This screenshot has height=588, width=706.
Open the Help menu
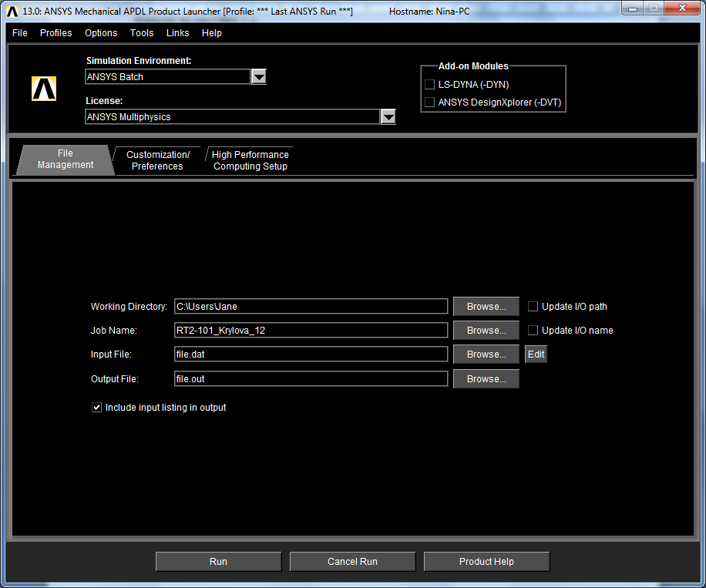click(212, 33)
